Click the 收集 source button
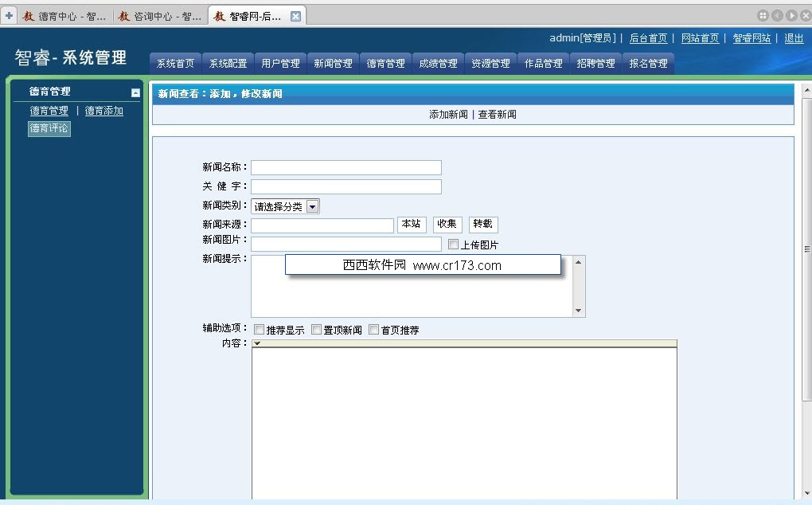Image resolution: width=812 pixels, height=505 pixels. 447,224
